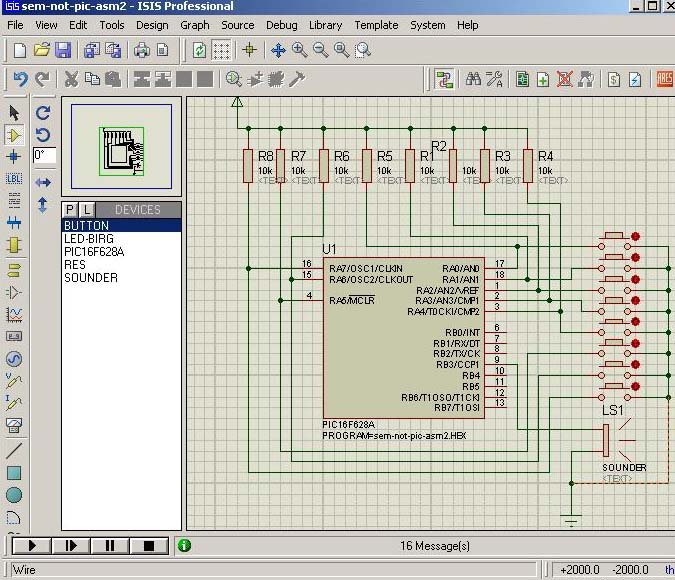Select the Component mode tool
The width and height of the screenshot is (675, 580).
tap(14, 134)
